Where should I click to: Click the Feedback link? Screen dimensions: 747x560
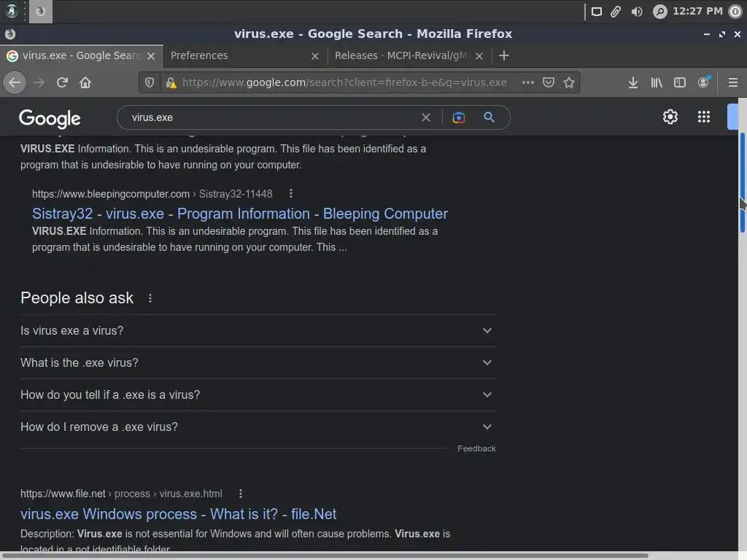[476, 448]
